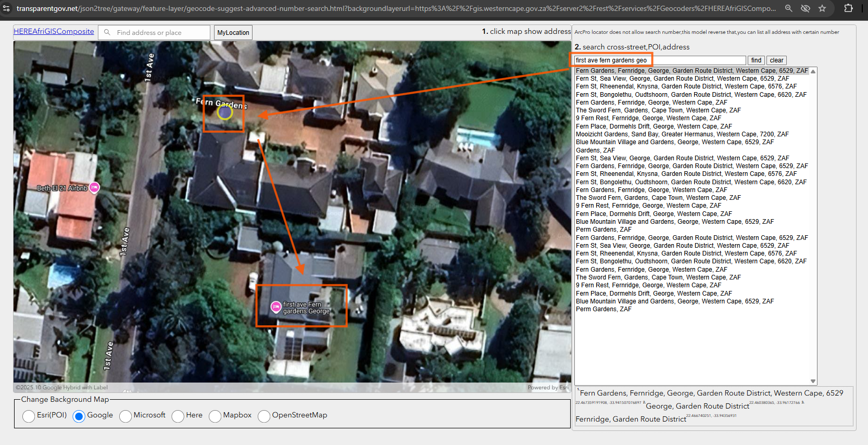
Task: Click the browser zoom magnifier icon
Action: pyautogui.click(x=789, y=8)
